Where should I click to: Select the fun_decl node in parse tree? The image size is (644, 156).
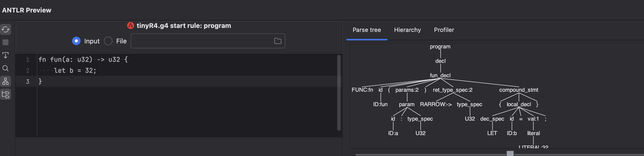pyautogui.click(x=440, y=75)
